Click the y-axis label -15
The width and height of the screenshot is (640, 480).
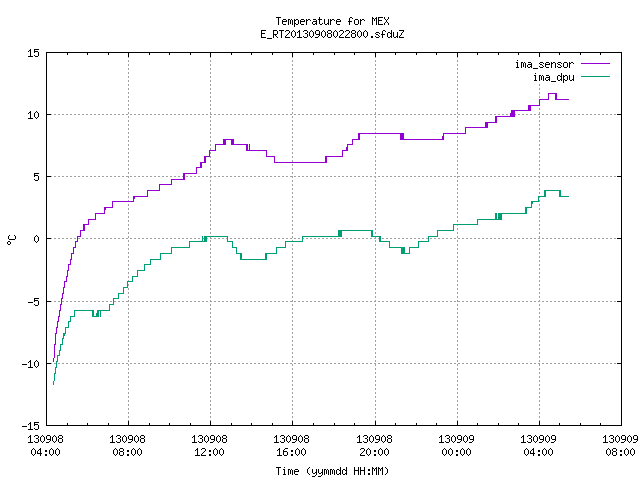(x=31, y=426)
